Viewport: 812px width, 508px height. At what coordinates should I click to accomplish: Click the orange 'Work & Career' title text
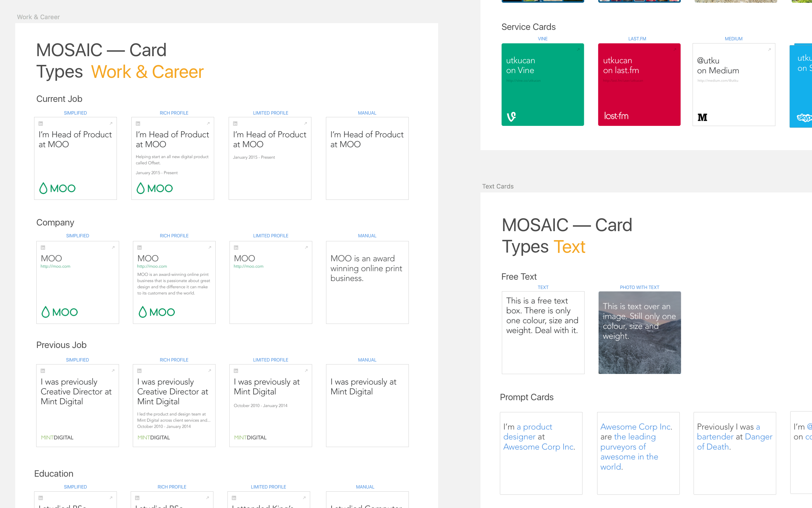147,72
